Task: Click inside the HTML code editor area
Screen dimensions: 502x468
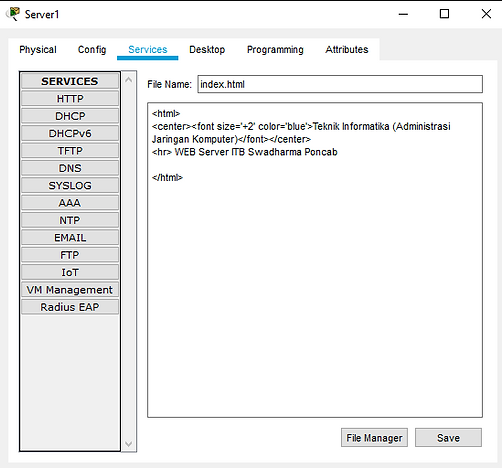Action: 315,260
